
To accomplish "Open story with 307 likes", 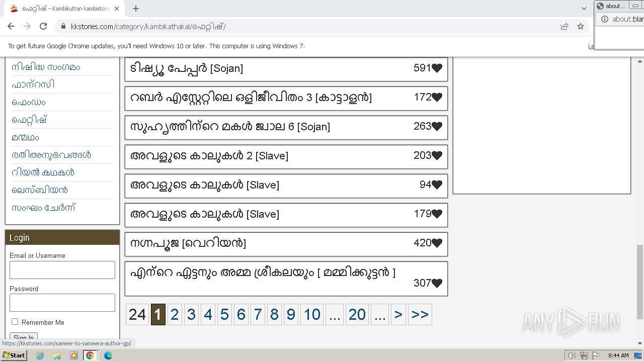I will click(263, 273).
